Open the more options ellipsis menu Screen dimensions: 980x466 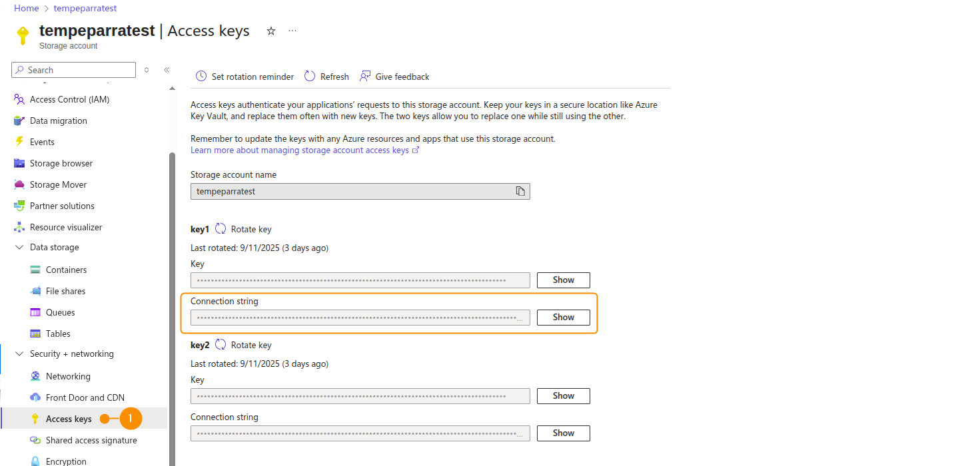click(x=292, y=31)
